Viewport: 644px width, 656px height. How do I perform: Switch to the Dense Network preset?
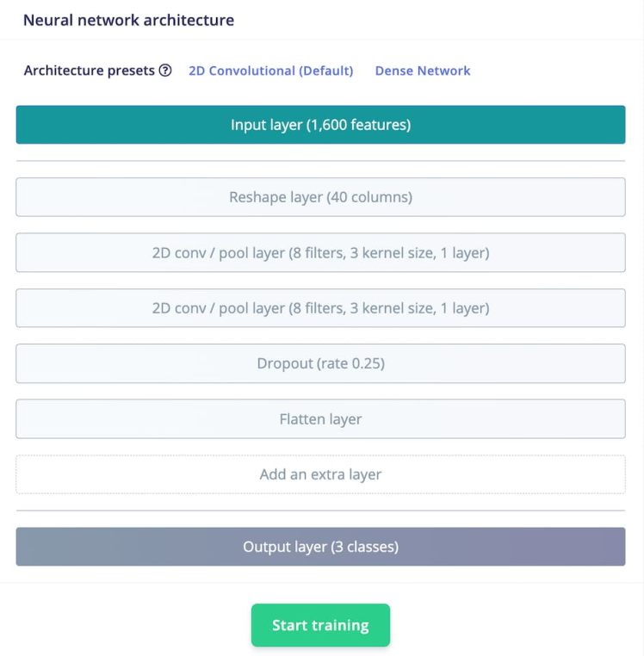pos(423,71)
